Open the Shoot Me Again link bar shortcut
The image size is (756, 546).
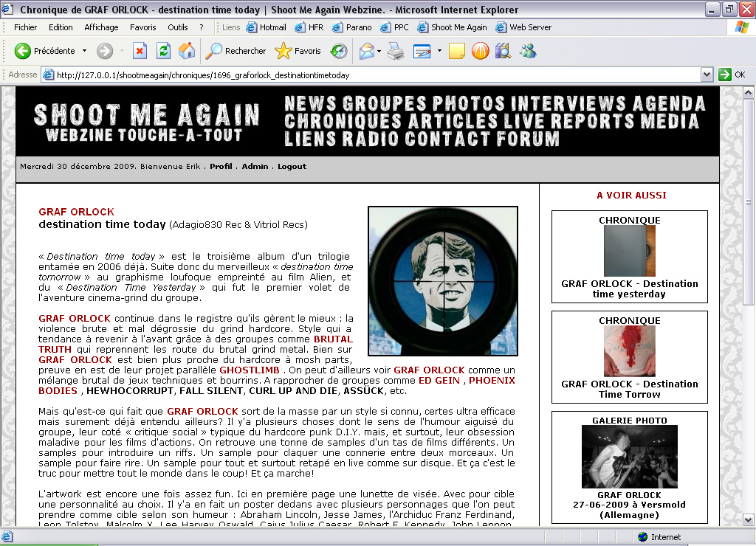[453, 27]
